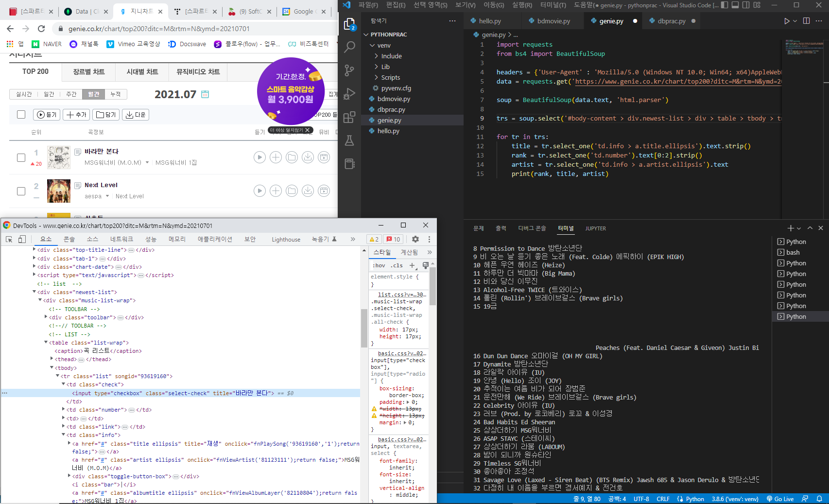The width and height of the screenshot is (829, 504).
Task: Open the run options dropdown beside play
Action: click(795, 21)
